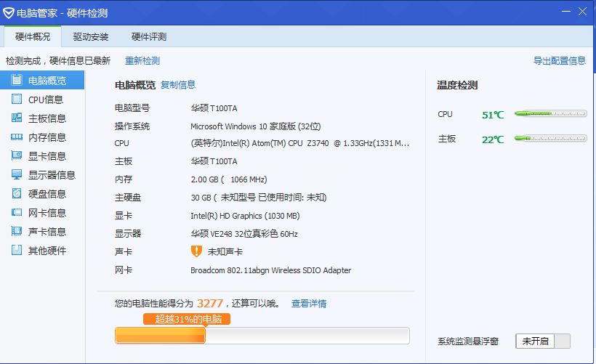Screen dimensions: 596x364
Task: Click the 电脑概览 sidebar icon
Action: 16,80
